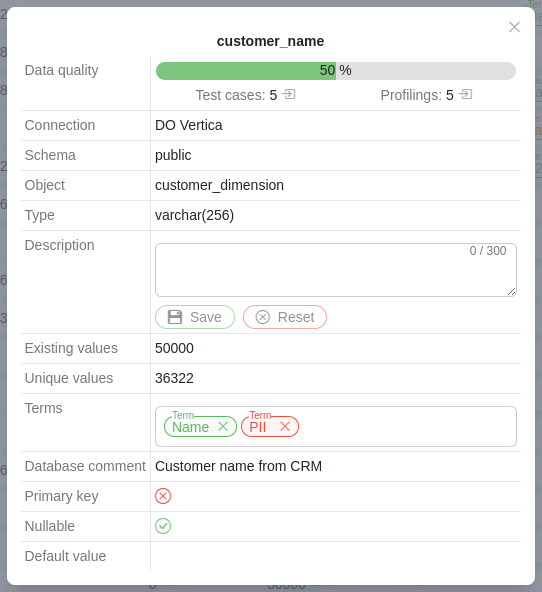Close the customer_name dialog
The width and height of the screenshot is (542, 592).
[x=514, y=27]
